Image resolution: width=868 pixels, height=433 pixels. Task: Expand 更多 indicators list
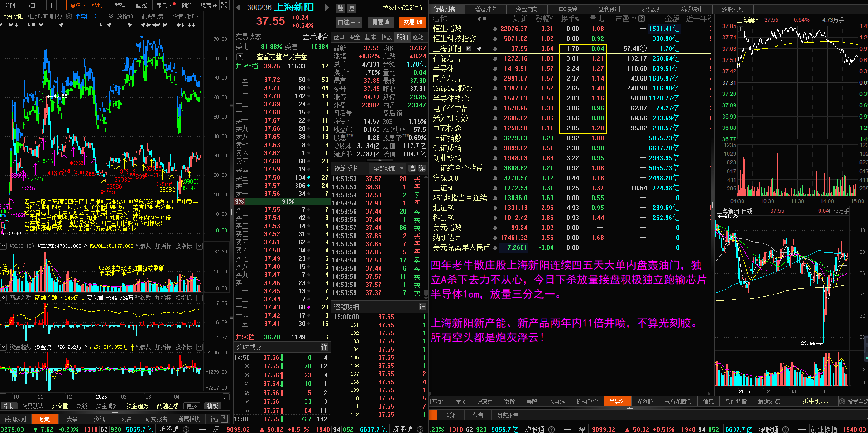pyautogui.click(x=192, y=406)
